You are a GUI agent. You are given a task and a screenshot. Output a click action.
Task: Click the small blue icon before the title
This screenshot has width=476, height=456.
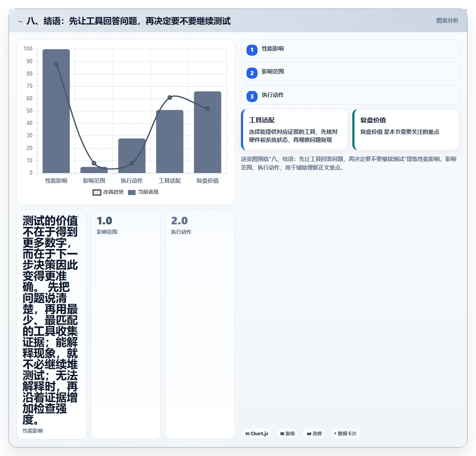(20, 21)
